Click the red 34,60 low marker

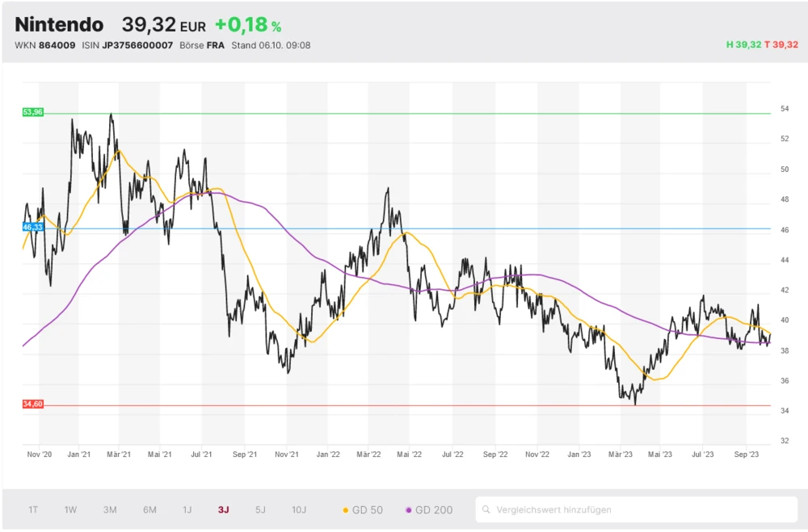[x=32, y=404]
